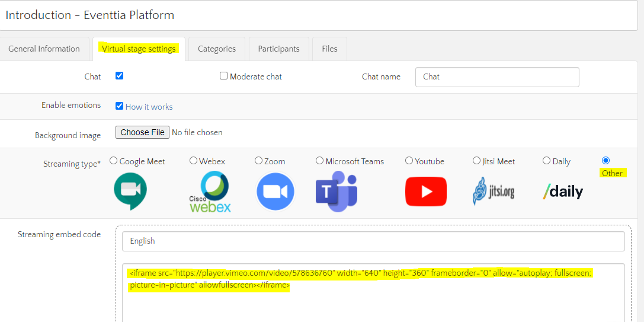Enable the Moderate chat checkbox

[x=223, y=76]
